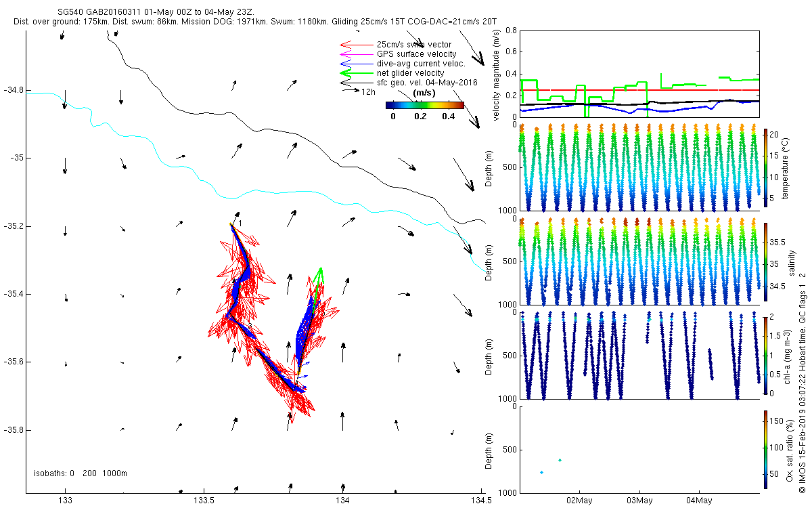812x508 pixels.
Task: Click the 12h scale arrow in legend
Action: tap(352, 91)
